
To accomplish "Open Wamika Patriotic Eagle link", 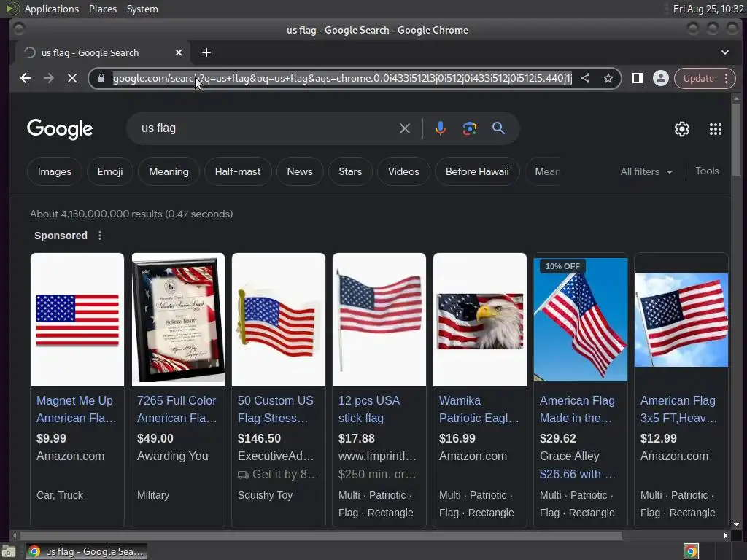I will 479,409.
